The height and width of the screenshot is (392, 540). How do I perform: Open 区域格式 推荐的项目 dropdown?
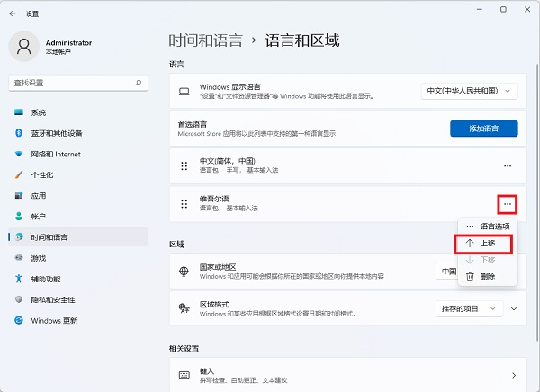pos(469,308)
